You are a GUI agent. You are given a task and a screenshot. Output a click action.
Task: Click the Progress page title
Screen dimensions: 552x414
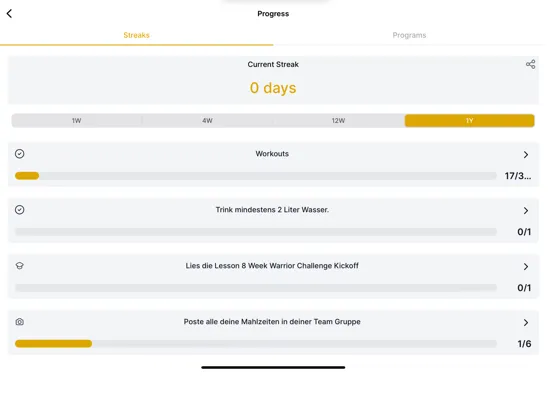coord(273,14)
